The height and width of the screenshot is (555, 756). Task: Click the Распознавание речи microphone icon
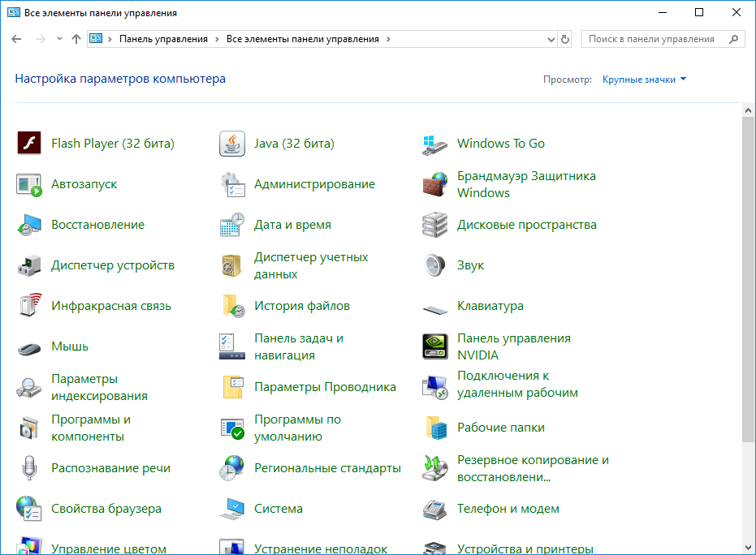point(29,468)
